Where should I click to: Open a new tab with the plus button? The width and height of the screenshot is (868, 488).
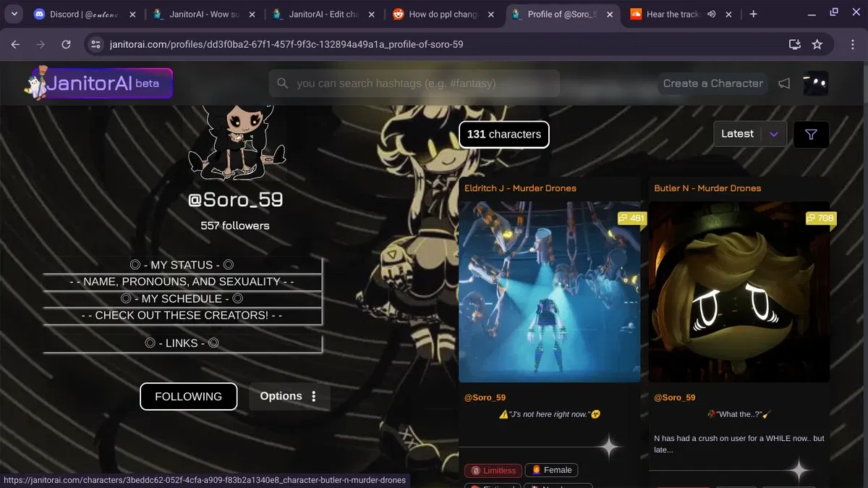[753, 14]
